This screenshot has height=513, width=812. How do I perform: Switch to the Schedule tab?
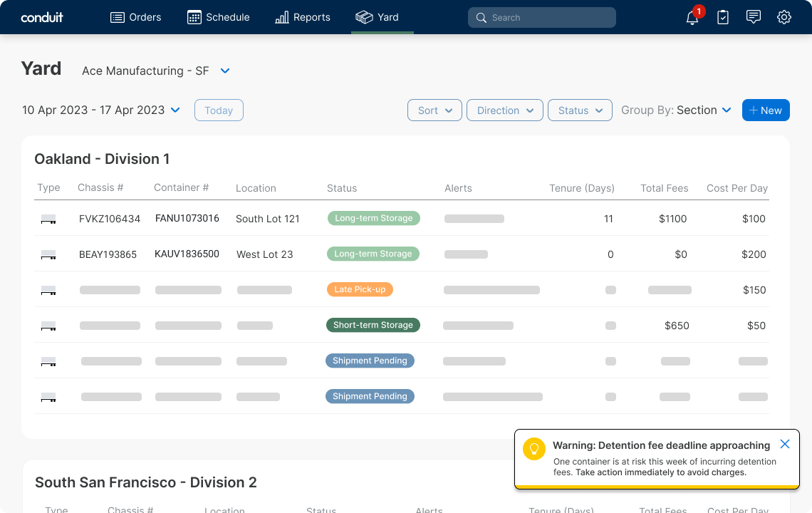pos(218,17)
